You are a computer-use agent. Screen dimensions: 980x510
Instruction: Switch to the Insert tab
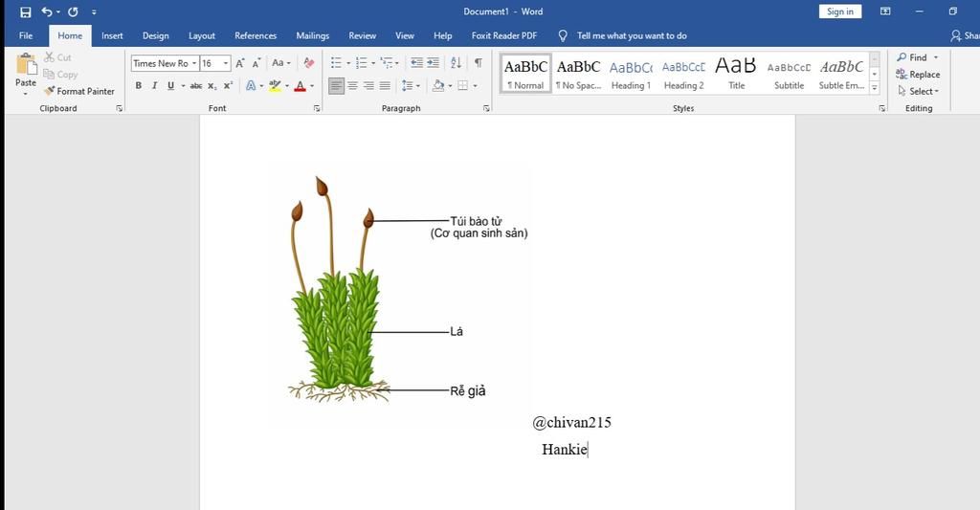[x=113, y=35]
